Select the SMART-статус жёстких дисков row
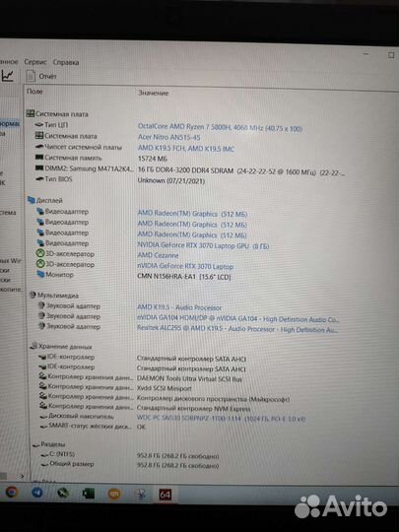 (93, 426)
